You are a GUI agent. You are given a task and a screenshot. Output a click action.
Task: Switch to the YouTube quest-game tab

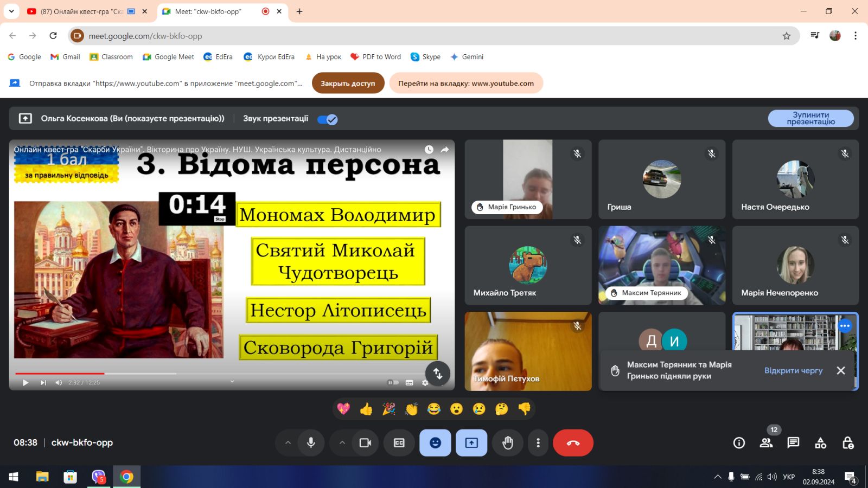pyautogui.click(x=81, y=11)
